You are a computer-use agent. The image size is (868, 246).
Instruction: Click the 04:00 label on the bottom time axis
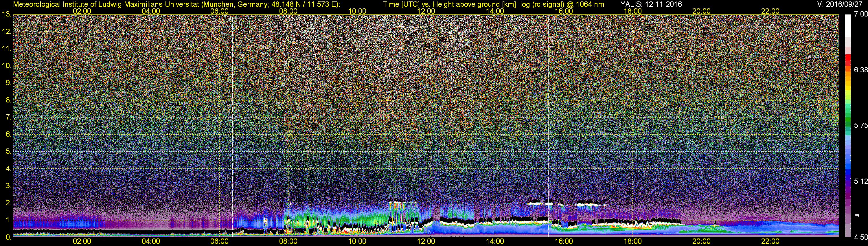pos(151,242)
